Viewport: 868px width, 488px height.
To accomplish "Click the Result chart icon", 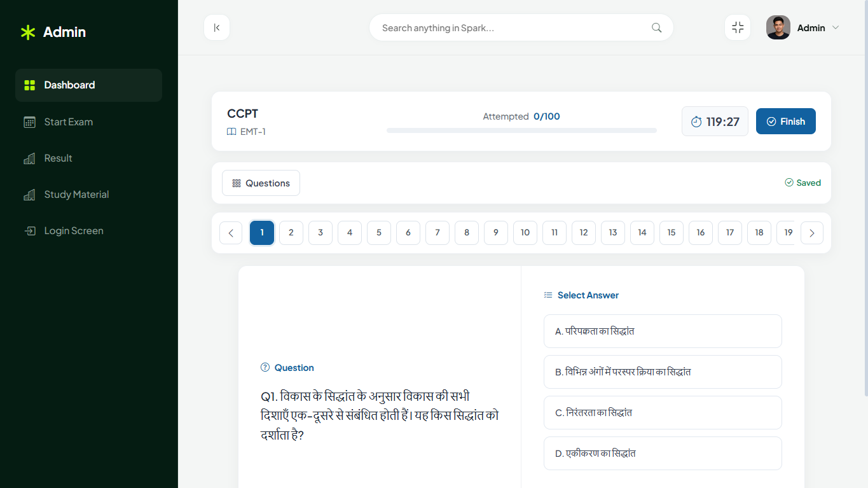I will tap(29, 158).
